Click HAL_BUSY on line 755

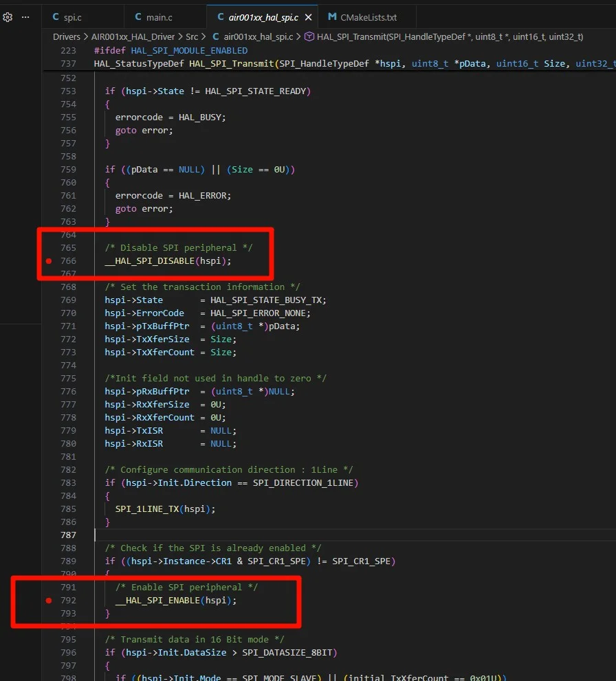click(199, 118)
